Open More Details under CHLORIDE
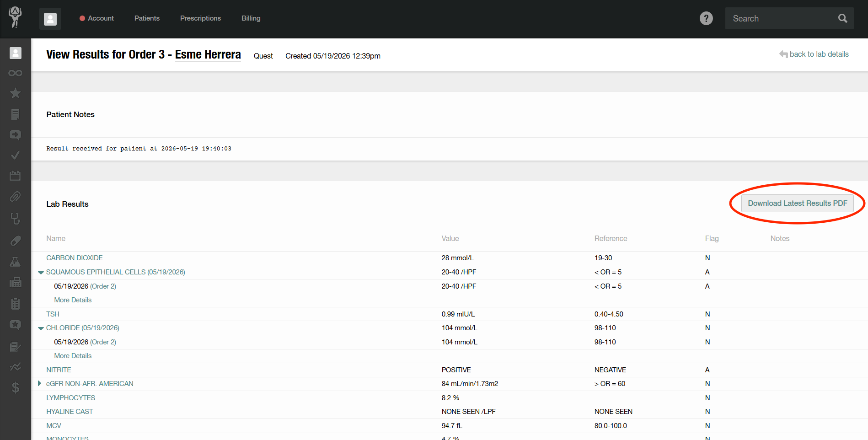This screenshot has width=868, height=440. (73, 356)
